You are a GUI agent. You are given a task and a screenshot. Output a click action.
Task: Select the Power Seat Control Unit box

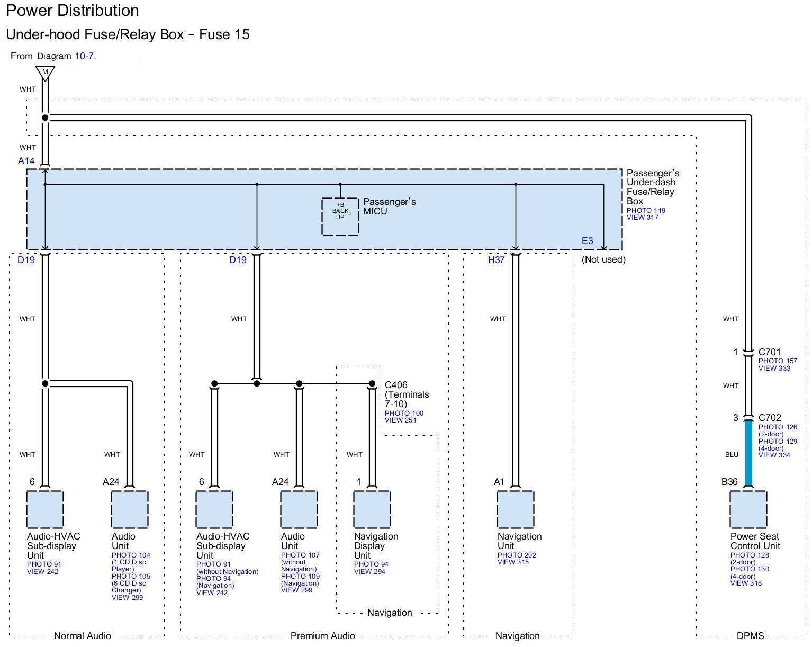(x=748, y=509)
